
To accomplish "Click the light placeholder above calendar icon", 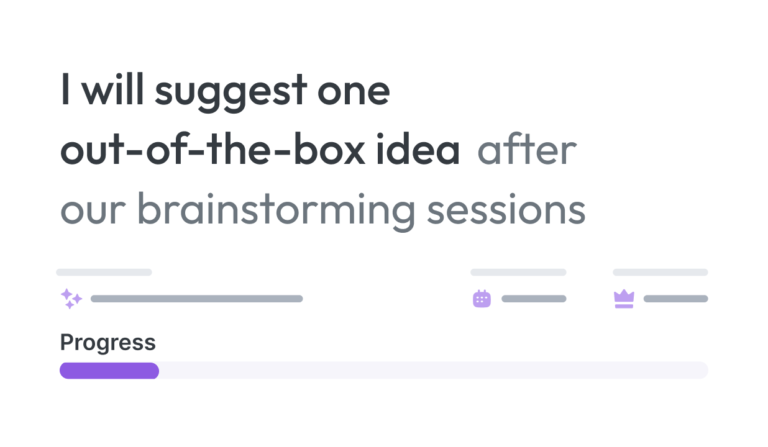I will click(x=519, y=272).
